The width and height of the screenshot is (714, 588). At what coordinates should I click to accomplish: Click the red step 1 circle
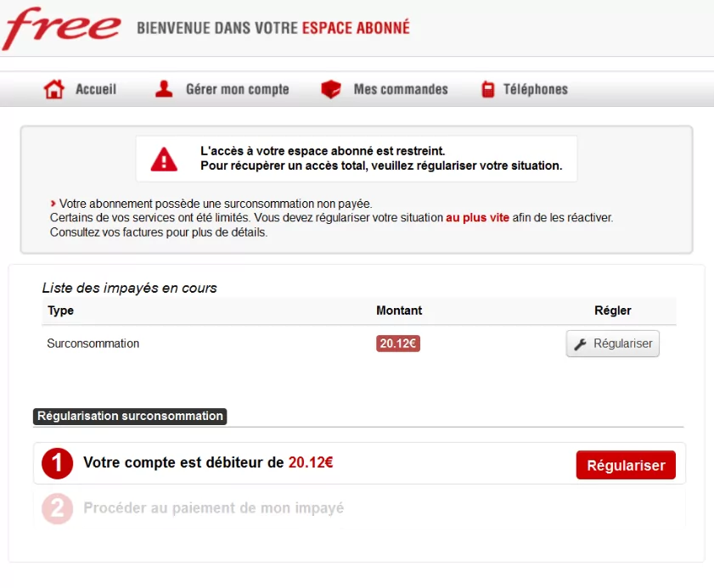click(x=58, y=464)
